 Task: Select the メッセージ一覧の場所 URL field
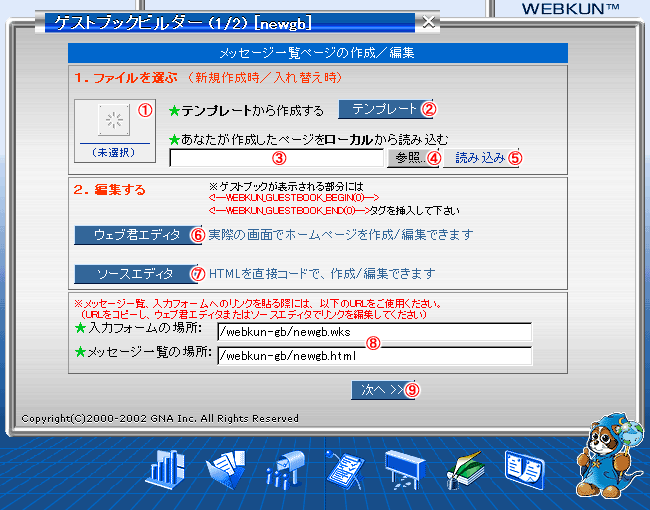click(374, 356)
